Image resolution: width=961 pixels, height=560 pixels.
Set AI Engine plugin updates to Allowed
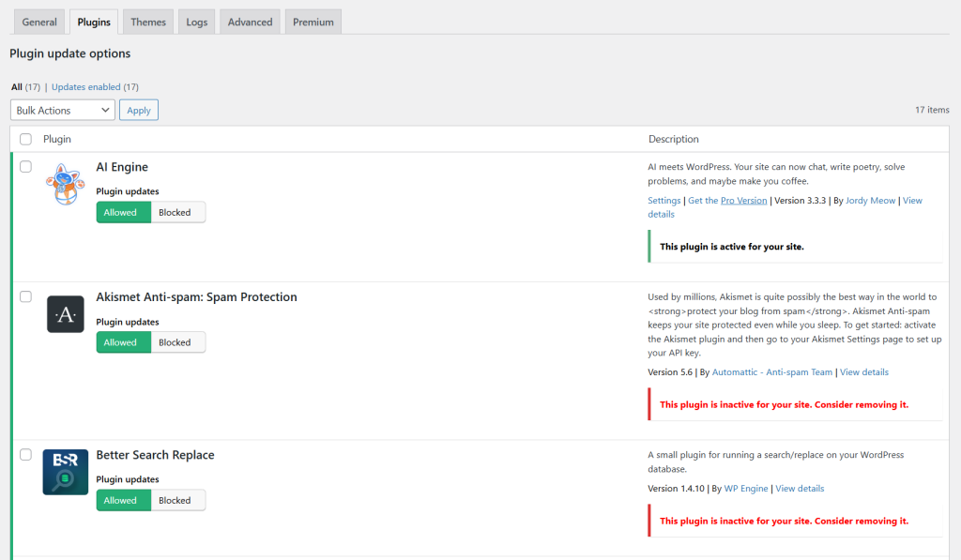tap(123, 213)
